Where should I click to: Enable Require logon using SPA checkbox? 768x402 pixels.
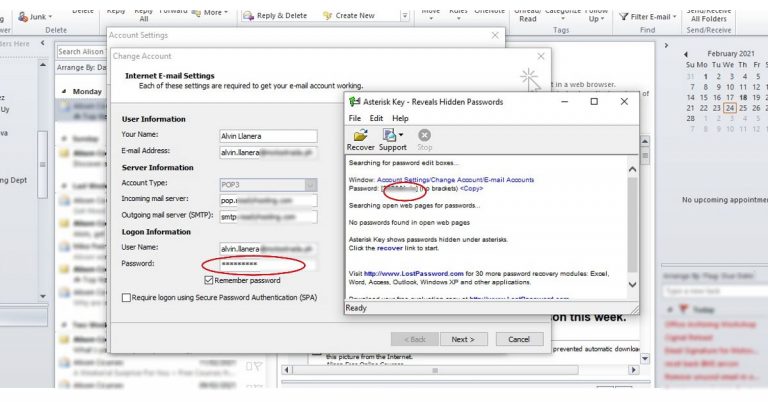[x=126, y=298]
